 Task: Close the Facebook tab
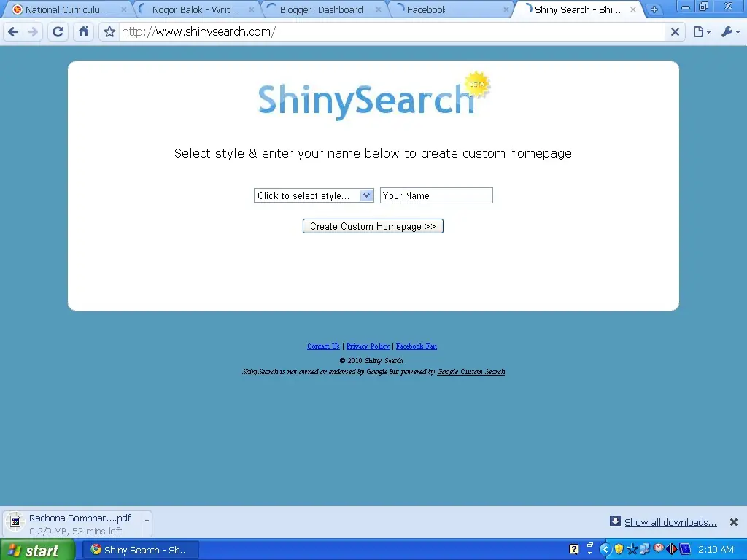tap(506, 9)
